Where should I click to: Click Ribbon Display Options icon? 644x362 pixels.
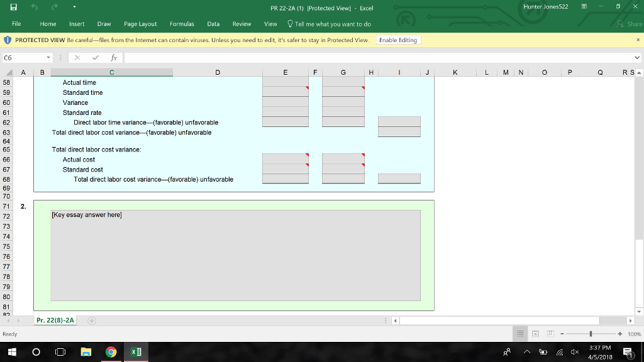click(584, 6)
